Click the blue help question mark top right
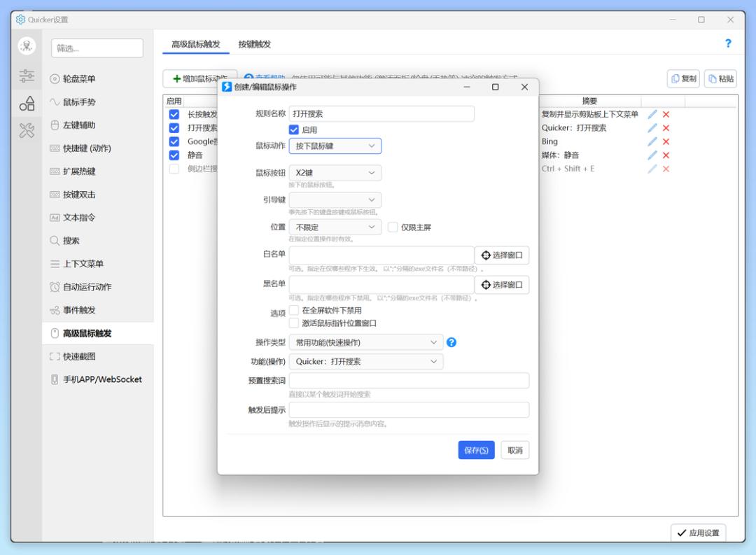 tap(728, 43)
